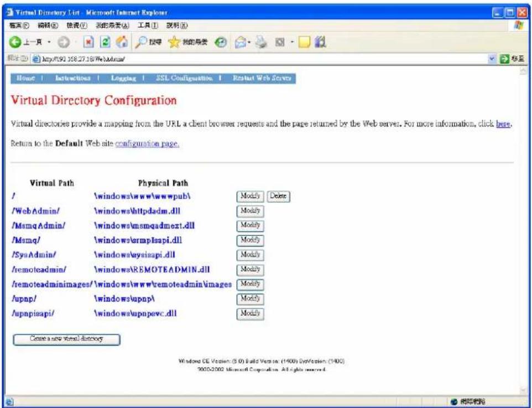
Task: Open SSL Configuration in navigation bar
Action: pos(185,78)
